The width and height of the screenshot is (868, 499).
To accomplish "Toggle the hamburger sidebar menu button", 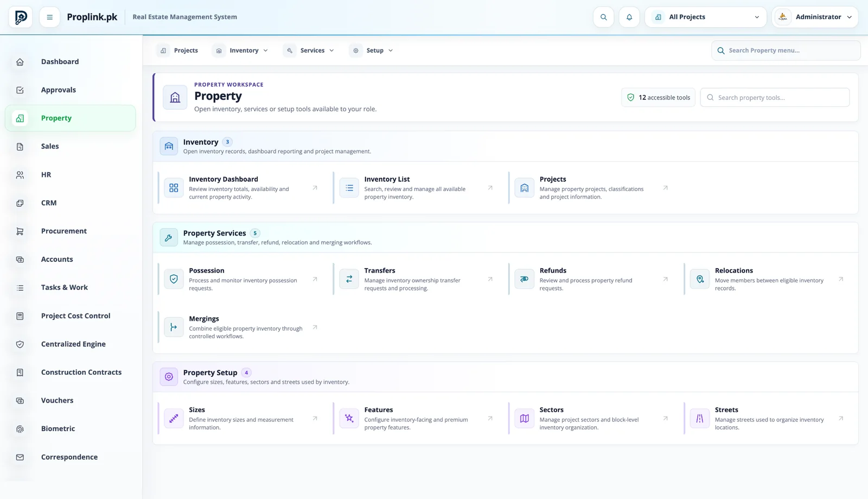I will point(49,17).
